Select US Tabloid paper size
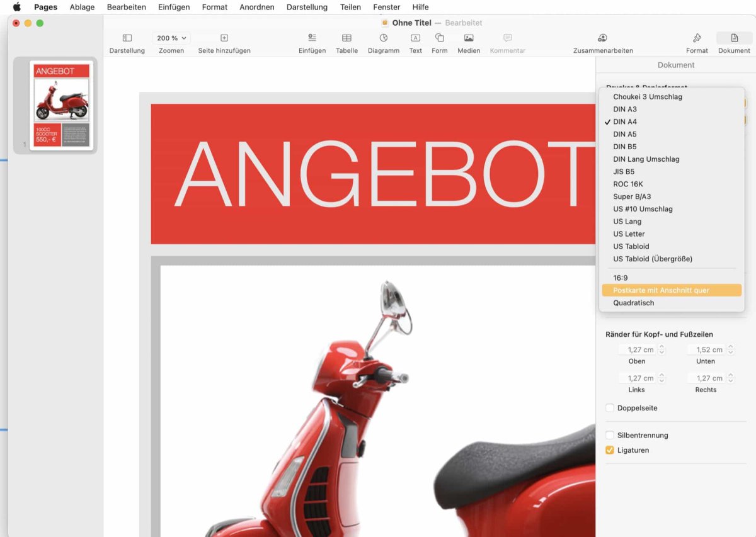 672,247
